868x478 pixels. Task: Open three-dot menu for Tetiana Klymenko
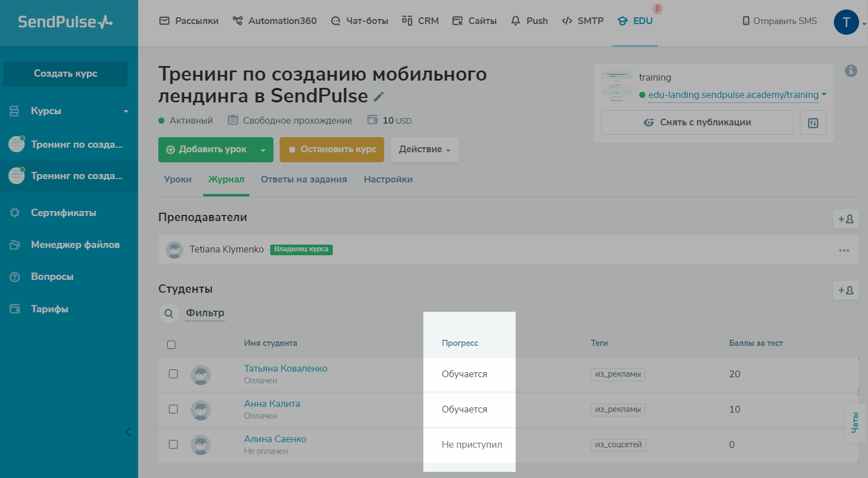coord(844,250)
